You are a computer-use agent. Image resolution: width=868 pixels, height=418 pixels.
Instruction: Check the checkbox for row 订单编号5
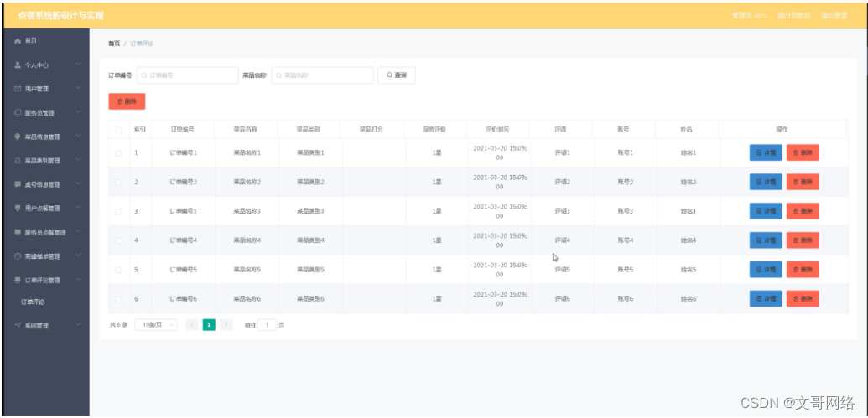(118, 270)
